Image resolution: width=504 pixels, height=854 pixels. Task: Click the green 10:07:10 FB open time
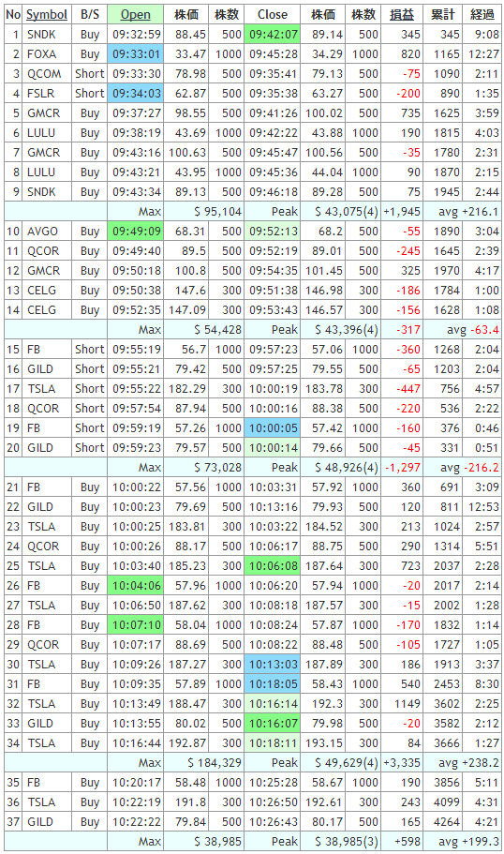[x=136, y=624]
